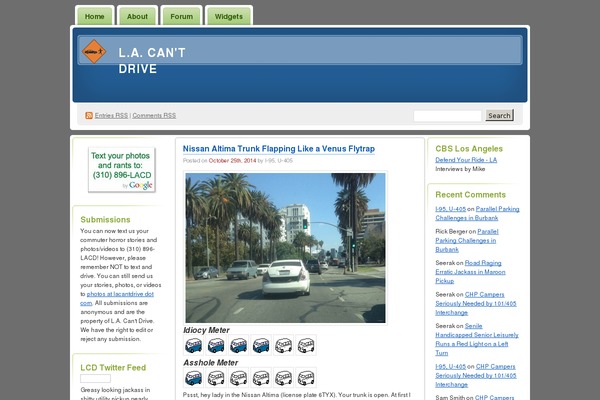
Task: Click the LCD Twitter Feed box
Action: coord(95,378)
